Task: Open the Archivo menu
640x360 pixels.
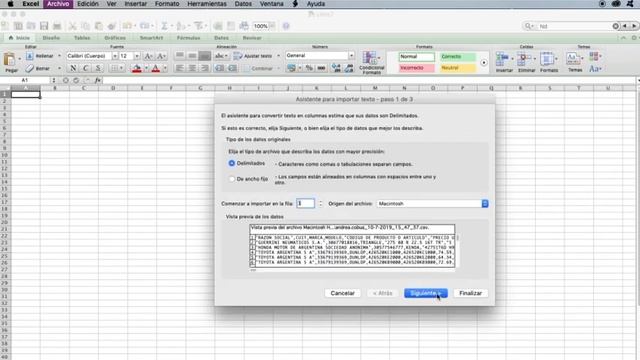Action: tap(58, 4)
